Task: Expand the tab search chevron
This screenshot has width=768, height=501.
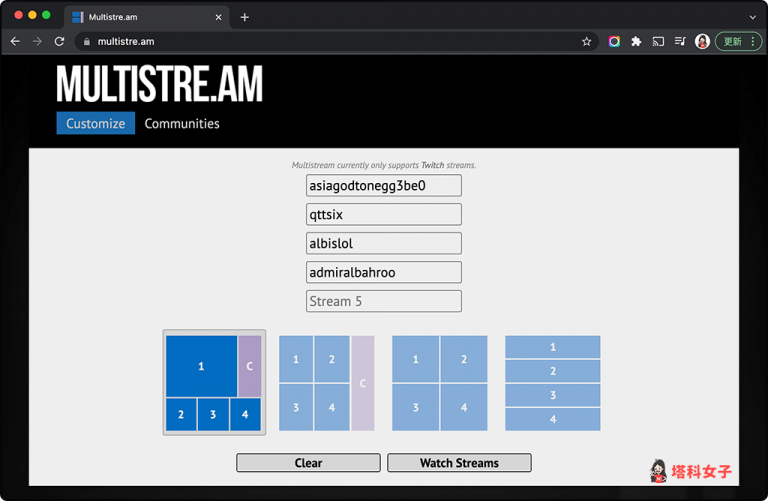Action: click(x=752, y=17)
